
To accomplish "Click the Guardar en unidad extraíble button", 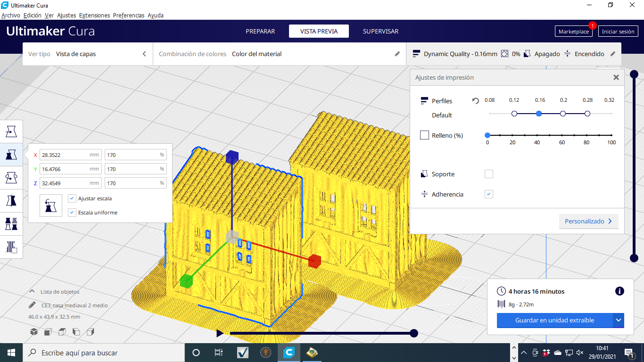I will (x=554, y=321).
